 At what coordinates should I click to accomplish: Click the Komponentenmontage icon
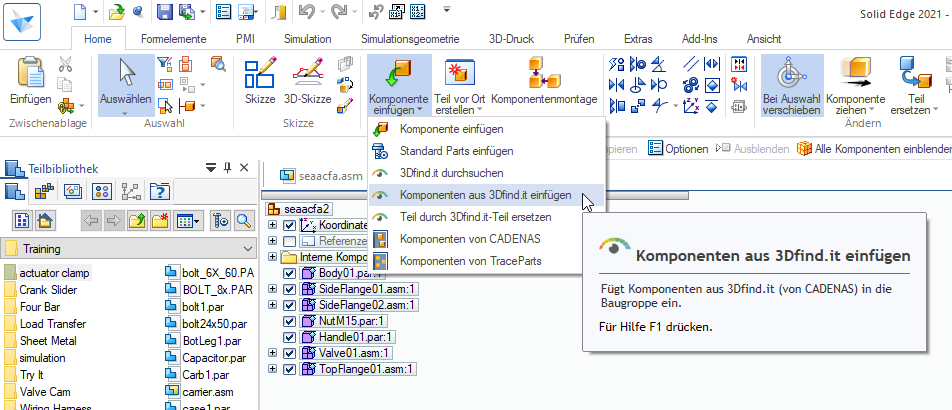[544, 81]
